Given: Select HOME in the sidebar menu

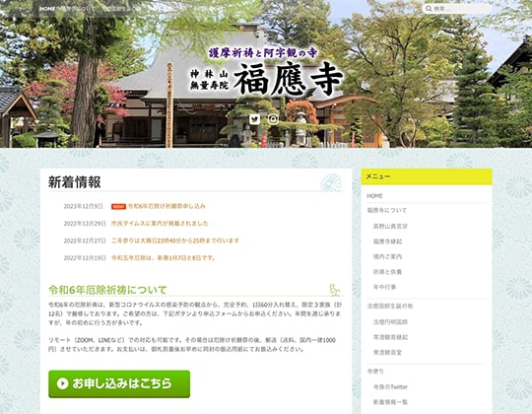Looking at the screenshot, I should point(374,196).
